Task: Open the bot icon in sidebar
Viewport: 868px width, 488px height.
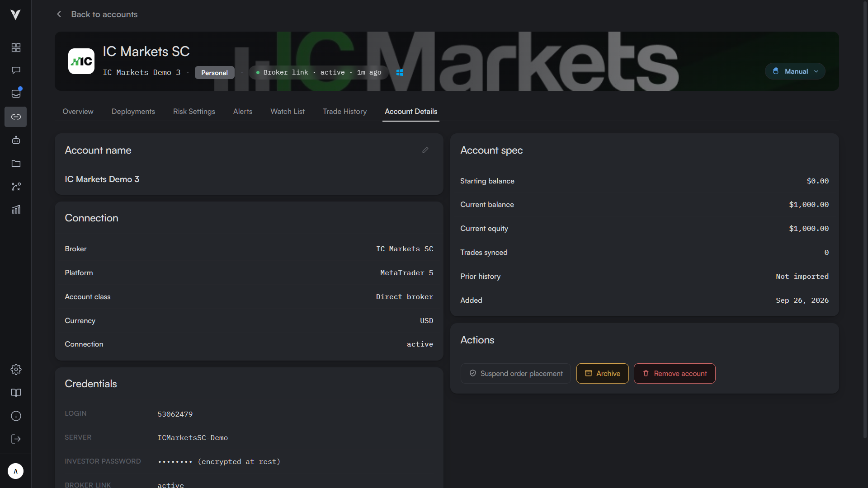Action: tap(16, 140)
